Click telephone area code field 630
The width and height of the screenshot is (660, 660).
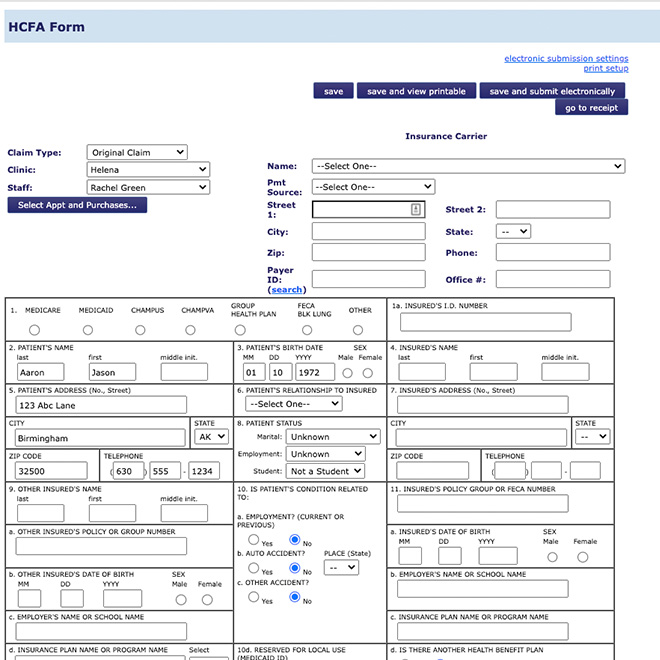pos(128,471)
